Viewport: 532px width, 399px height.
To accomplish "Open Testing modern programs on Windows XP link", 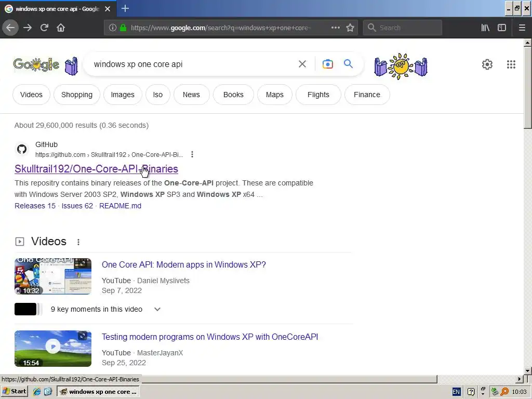I will pyautogui.click(x=210, y=337).
